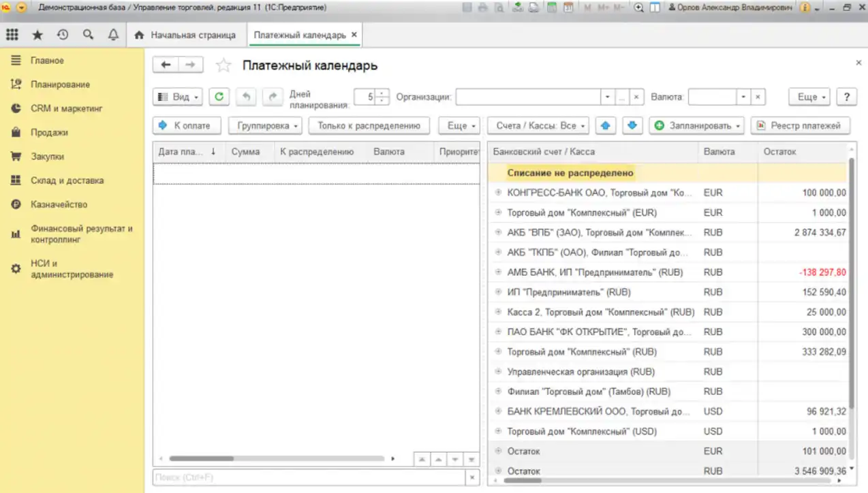Click the К оплате button
Image resolution: width=868 pixels, height=493 pixels.
[187, 126]
